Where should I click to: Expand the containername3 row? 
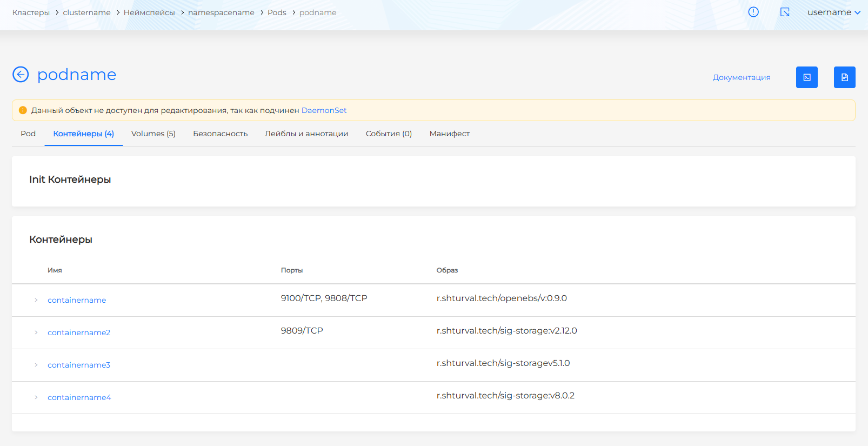(x=36, y=365)
